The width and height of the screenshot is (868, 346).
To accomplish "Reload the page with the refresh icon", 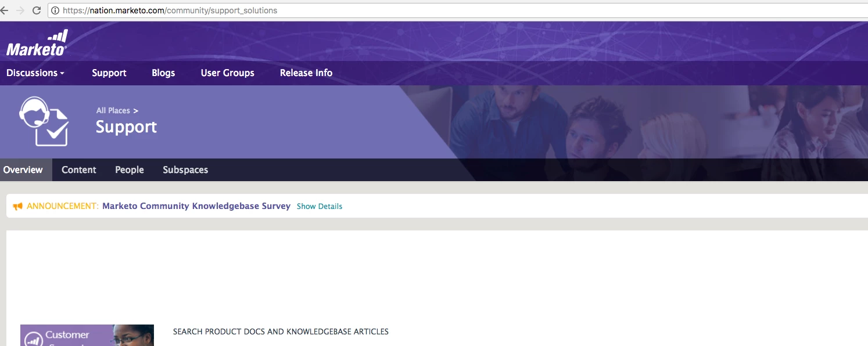I will [x=37, y=10].
